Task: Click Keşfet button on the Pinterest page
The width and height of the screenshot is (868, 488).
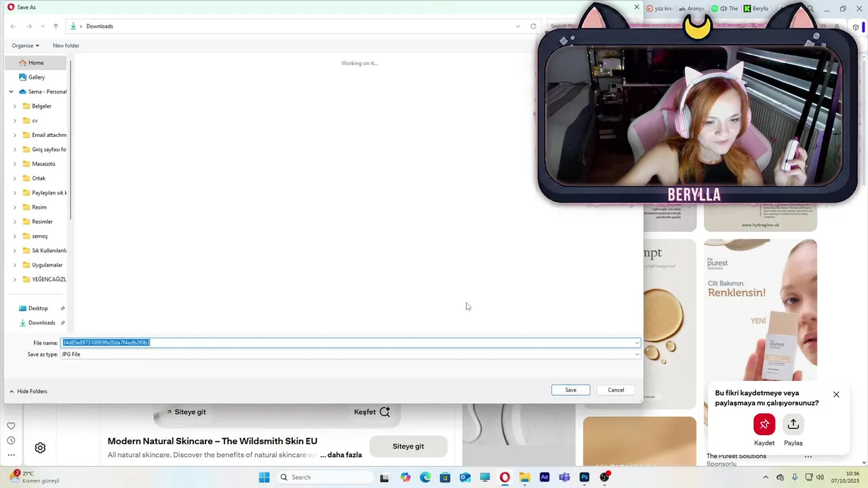Action: pos(372,412)
